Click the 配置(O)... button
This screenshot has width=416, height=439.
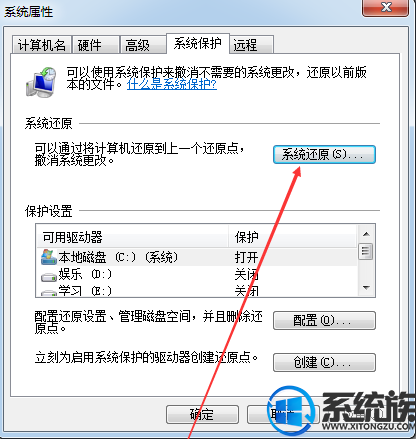(324, 321)
